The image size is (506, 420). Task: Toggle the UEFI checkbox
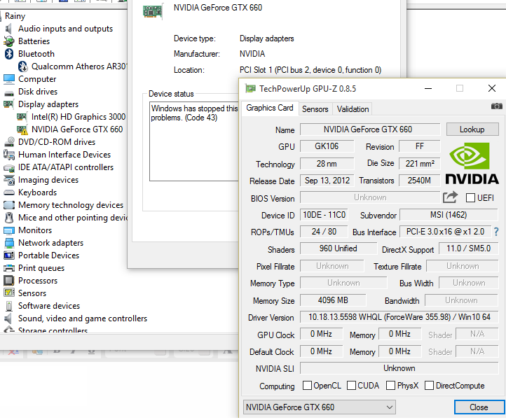pyautogui.click(x=470, y=198)
